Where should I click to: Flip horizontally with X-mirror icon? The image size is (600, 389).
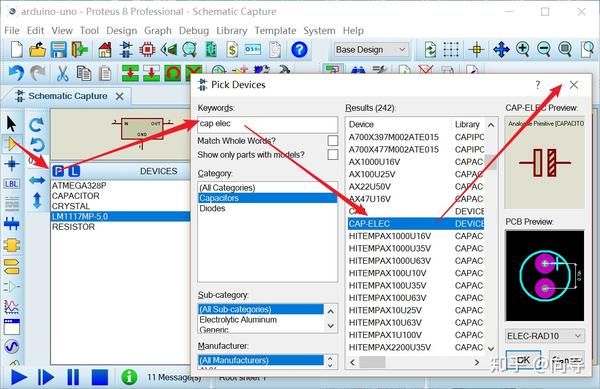pyautogui.click(x=37, y=180)
